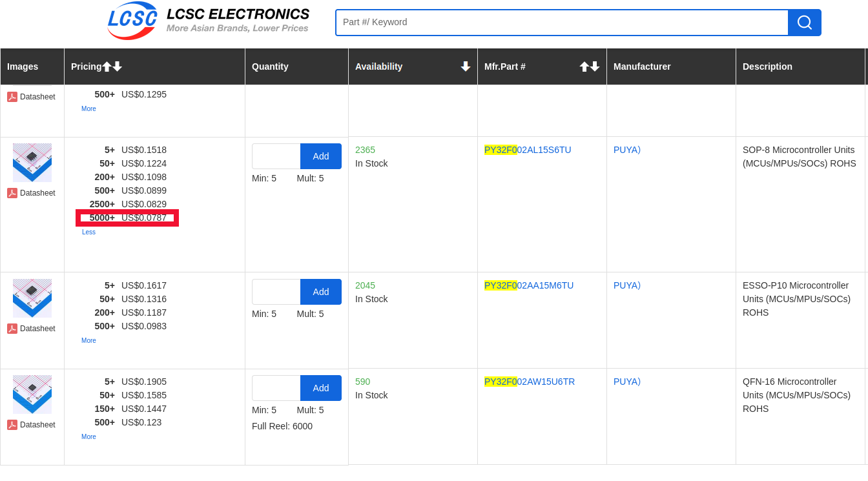The image size is (868, 481).
Task: Click price US$0.1905 in QFN-16 row
Action: pos(144,382)
